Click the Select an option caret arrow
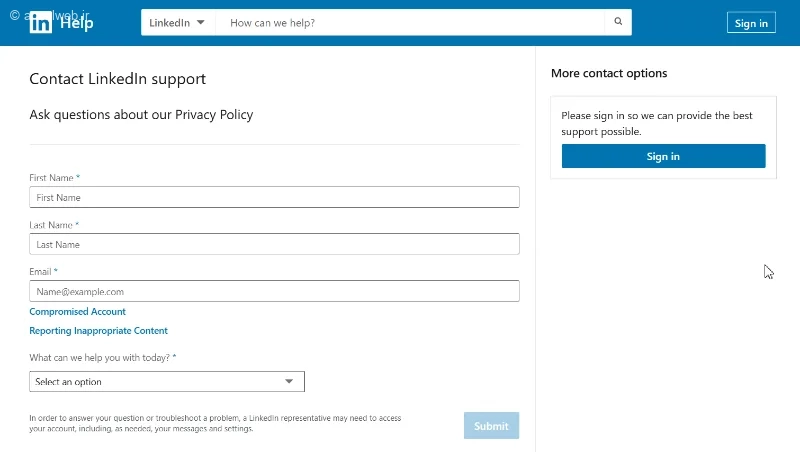The width and height of the screenshot is (800, 452). (x=289, y=382)
